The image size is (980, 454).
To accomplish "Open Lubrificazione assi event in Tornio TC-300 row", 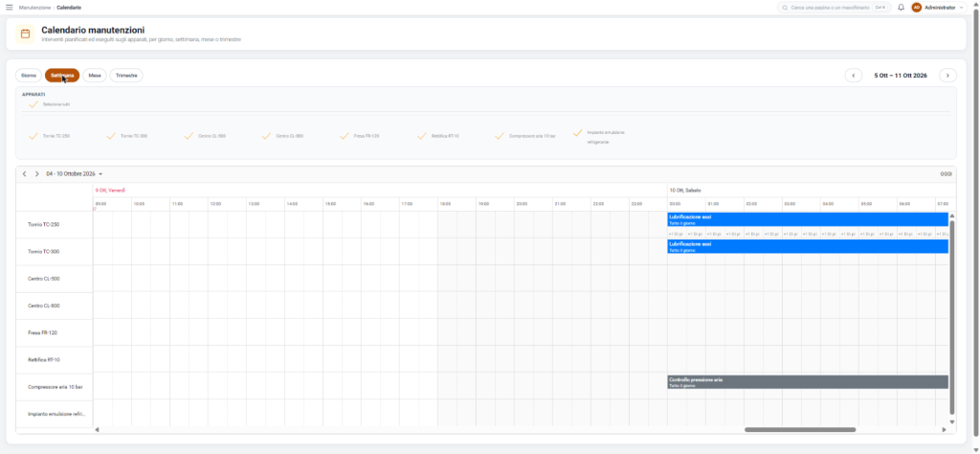I will click(808, 246).
